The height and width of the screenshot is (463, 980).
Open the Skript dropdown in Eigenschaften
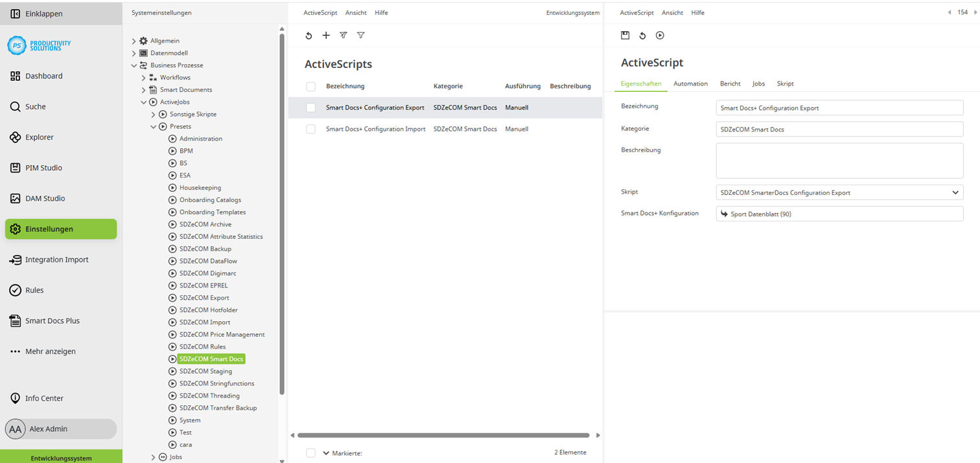click(x=955, y=192)
